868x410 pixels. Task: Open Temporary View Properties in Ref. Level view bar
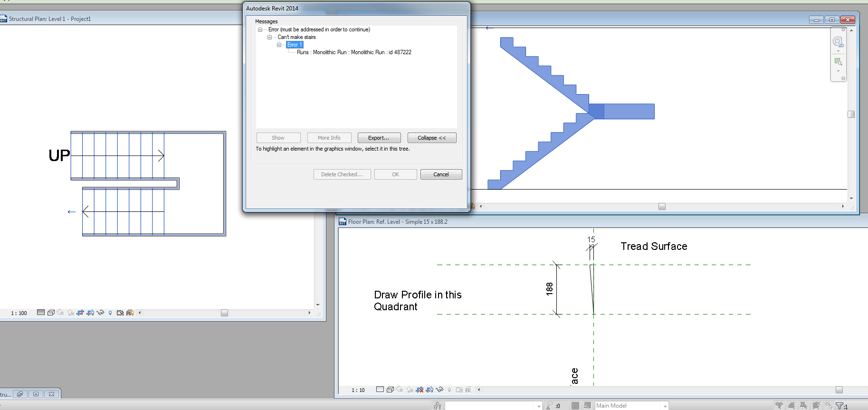459,390
